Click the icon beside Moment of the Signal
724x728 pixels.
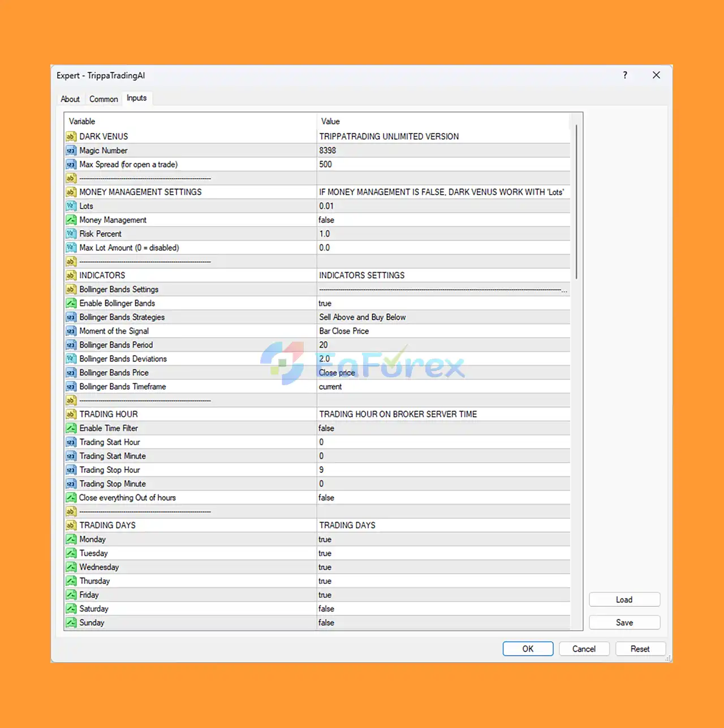(71, 331)
